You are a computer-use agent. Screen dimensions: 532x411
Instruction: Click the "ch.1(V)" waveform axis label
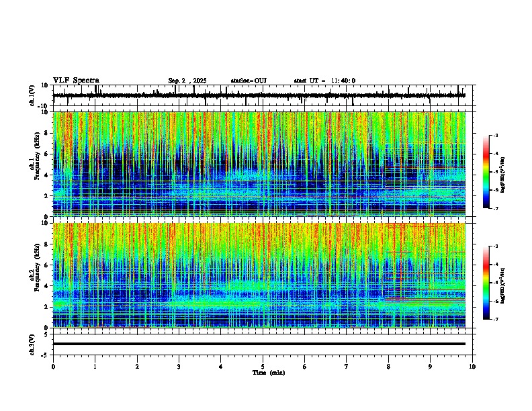pyautogui.click(x=32, y=95)
